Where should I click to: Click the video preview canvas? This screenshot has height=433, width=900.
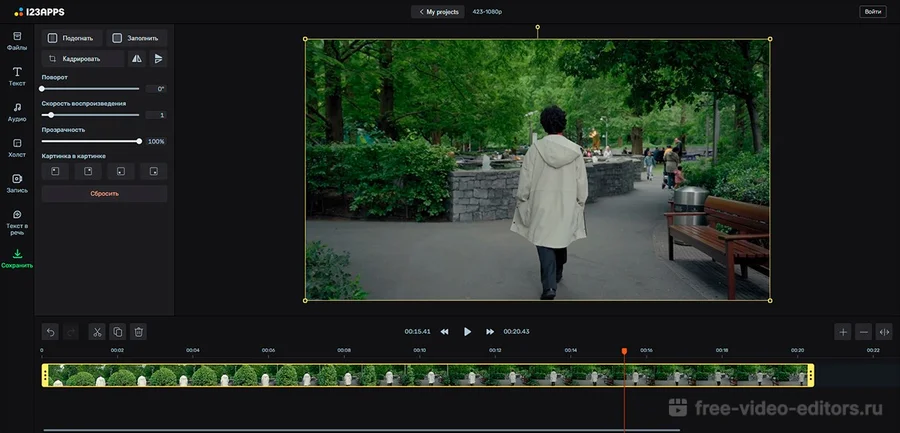[x=537, y=169]
